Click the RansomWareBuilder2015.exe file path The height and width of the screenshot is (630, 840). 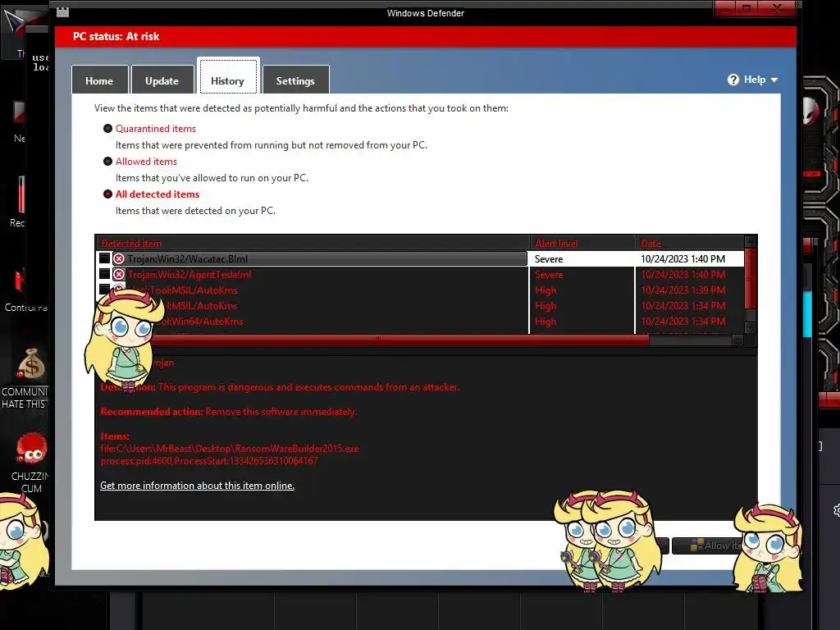230,449
